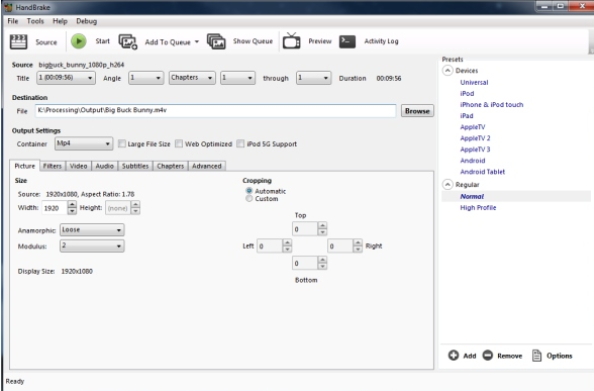Open the Show Queue icon
The image size is (594, 391).
pyautogui.click(x=216, y=41)
